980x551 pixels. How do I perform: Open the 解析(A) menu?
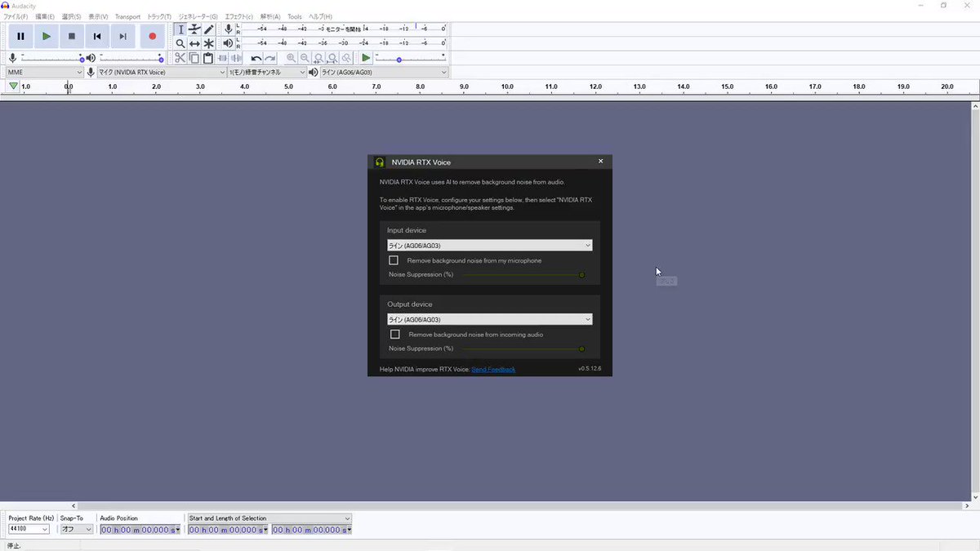[270, 16]
